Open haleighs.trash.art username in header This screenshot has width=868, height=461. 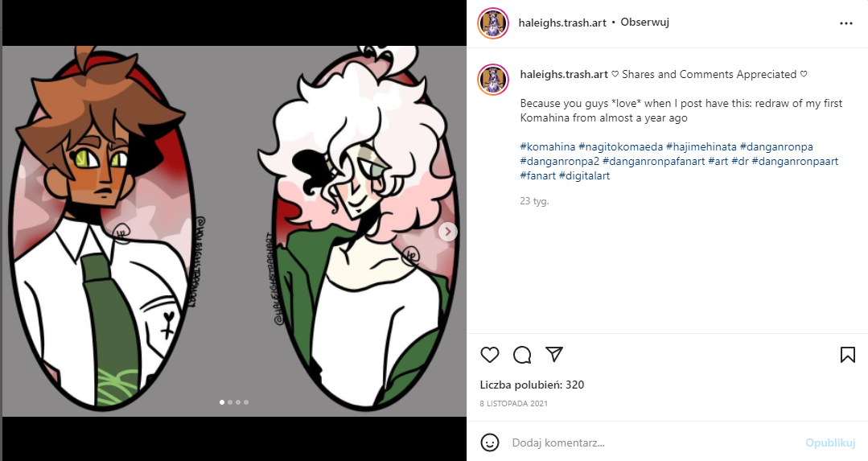tap(562, 23)
